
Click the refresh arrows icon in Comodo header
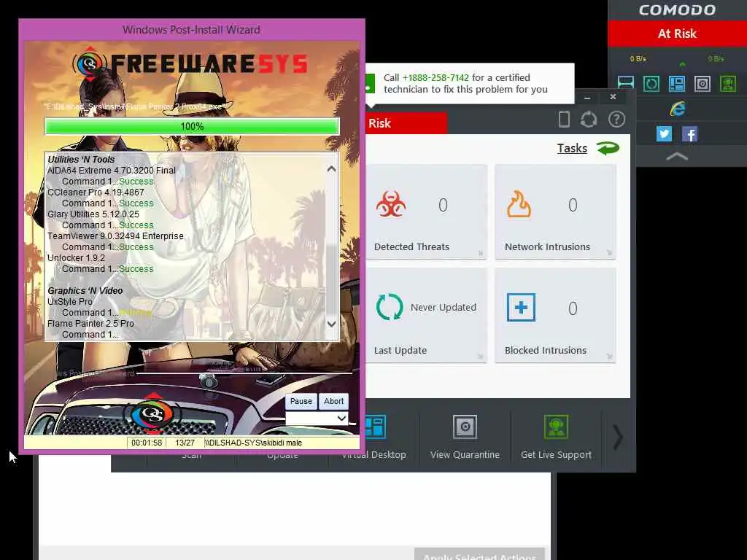(589, 119)
